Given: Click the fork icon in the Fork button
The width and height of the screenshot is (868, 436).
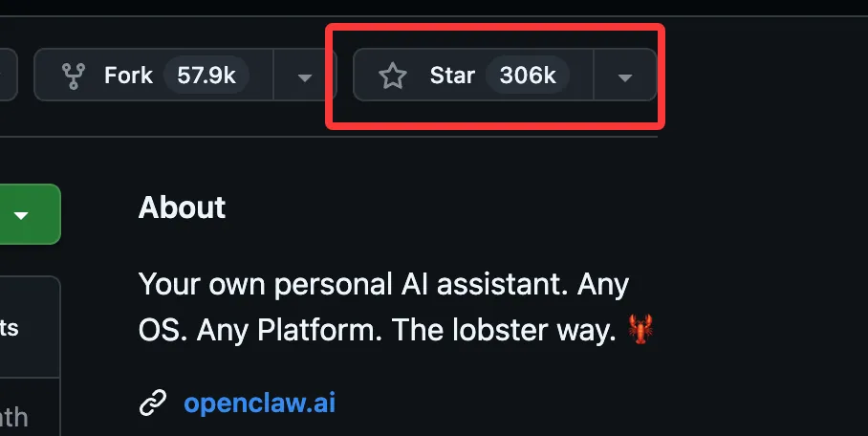Looking at the screenshot, I should pos(72,76).
